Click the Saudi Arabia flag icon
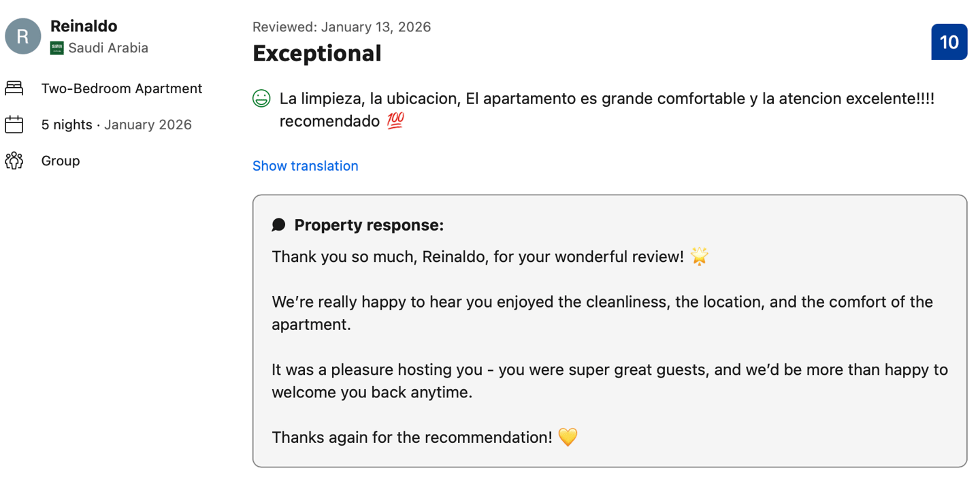Screen dimensions: 980x479 (x=56, y=48)
